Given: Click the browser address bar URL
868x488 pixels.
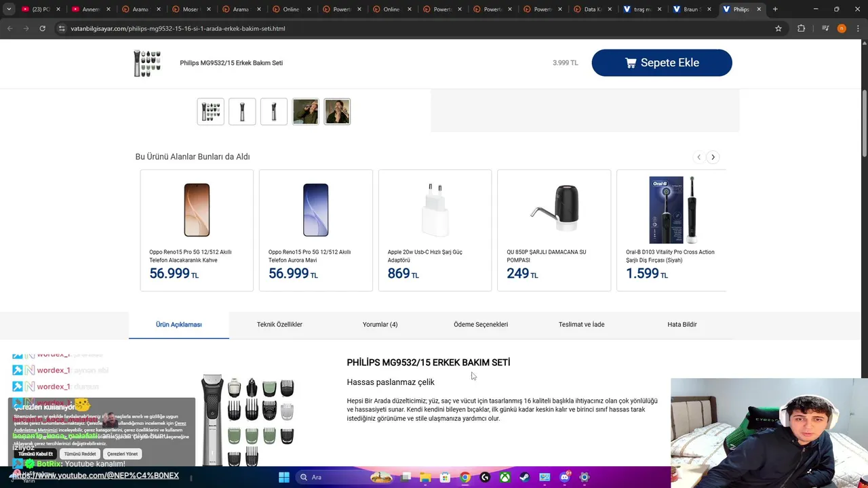Looking at the screenshot, I should point(178,28).
